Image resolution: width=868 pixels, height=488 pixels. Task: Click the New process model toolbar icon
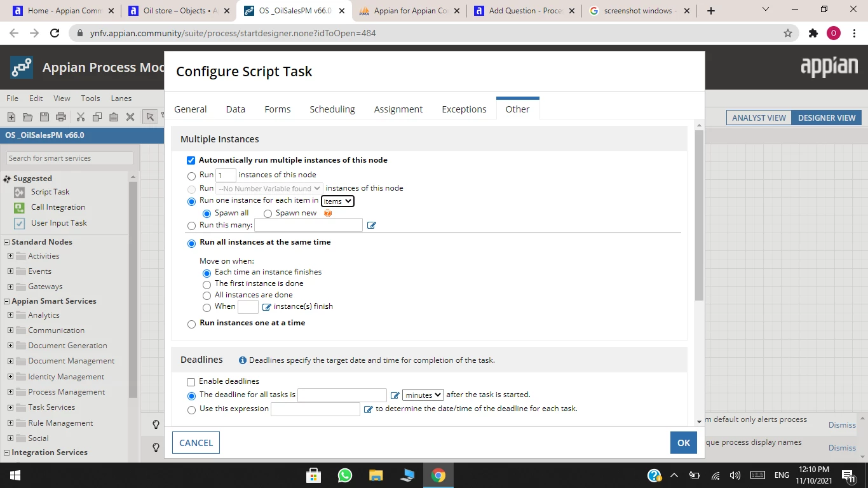click(11, 117)
